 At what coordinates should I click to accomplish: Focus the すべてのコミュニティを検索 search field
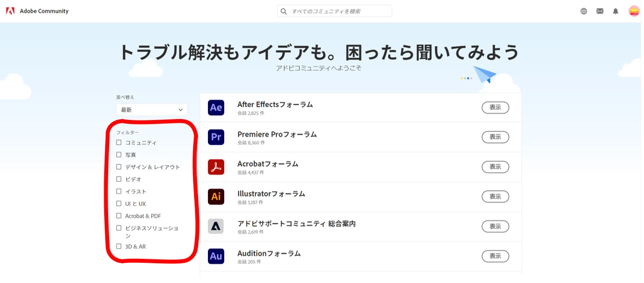click(334, 11)
